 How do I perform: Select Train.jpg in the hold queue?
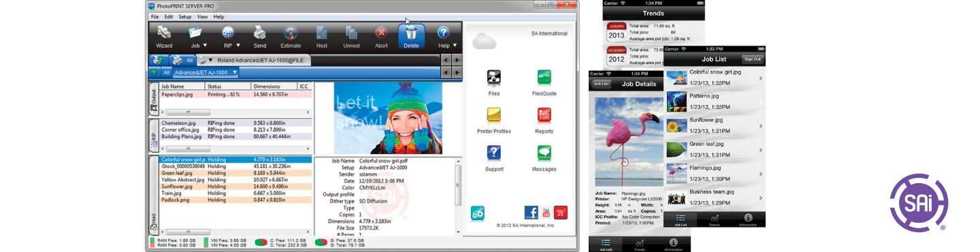pos(236,193)
